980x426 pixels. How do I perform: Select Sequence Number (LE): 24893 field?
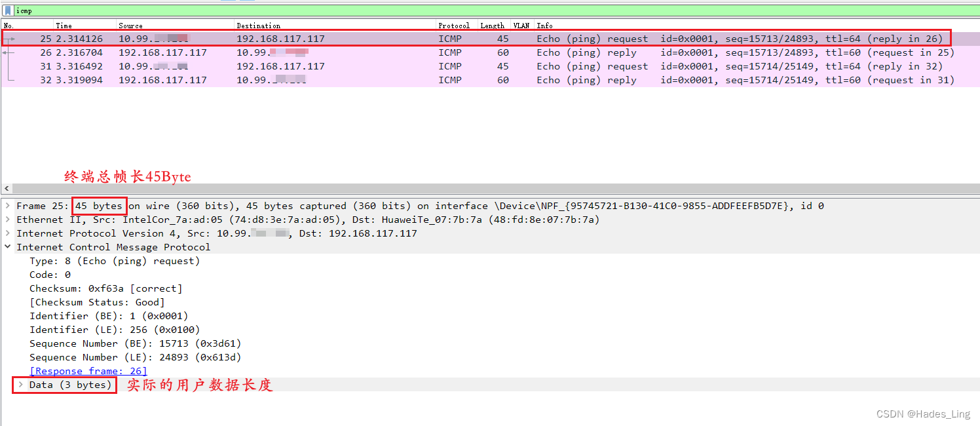tap(136, 357)
